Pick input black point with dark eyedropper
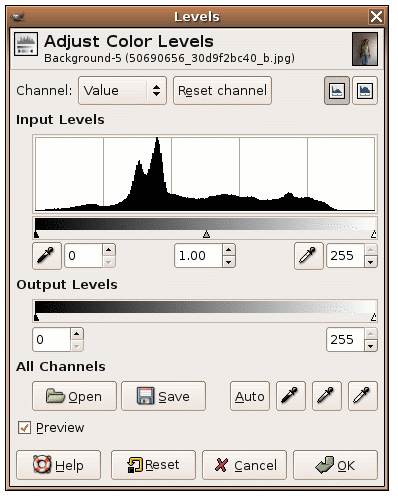 click(x=47, y=256)
